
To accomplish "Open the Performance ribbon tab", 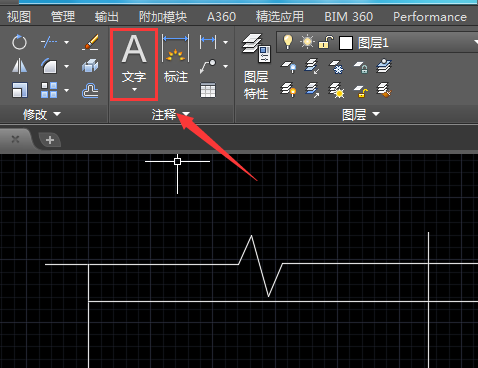I will pos(430,16).
